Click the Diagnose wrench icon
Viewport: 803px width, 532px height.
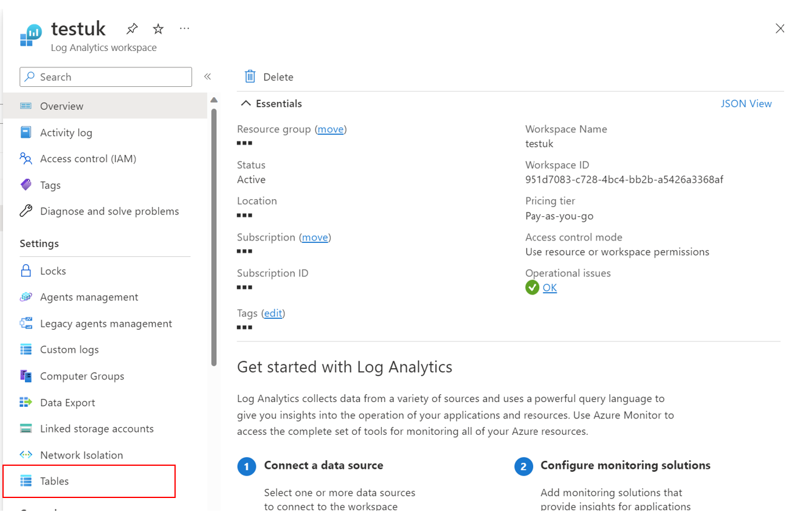click(x=26, y=211)
